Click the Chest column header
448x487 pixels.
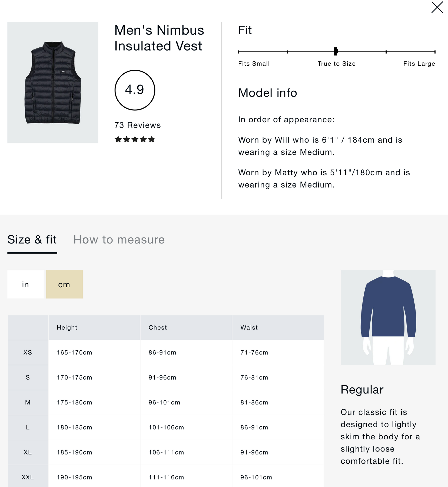coord(158,328)
